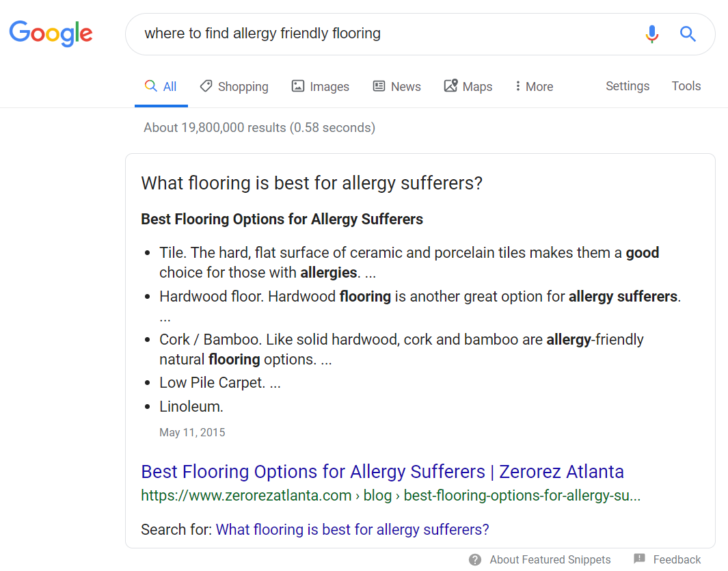Click 'What flooring is best' search-for link
This screenshot has width=728, height=571.
[353, 529]
